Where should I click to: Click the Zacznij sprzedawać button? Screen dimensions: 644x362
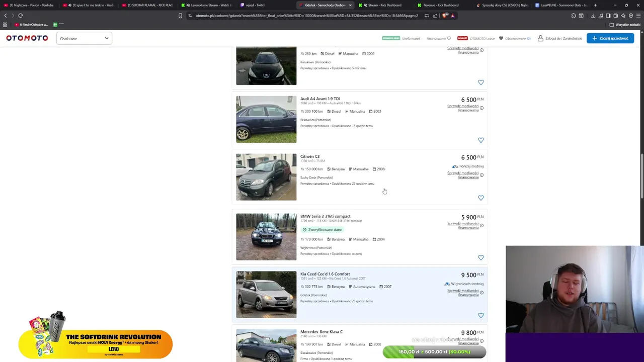(610, 38)
